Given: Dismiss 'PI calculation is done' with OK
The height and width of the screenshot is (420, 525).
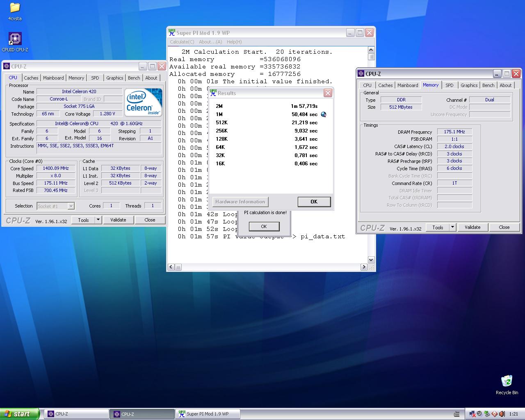Looking at the screenshot, I should (x=264, y=226).
